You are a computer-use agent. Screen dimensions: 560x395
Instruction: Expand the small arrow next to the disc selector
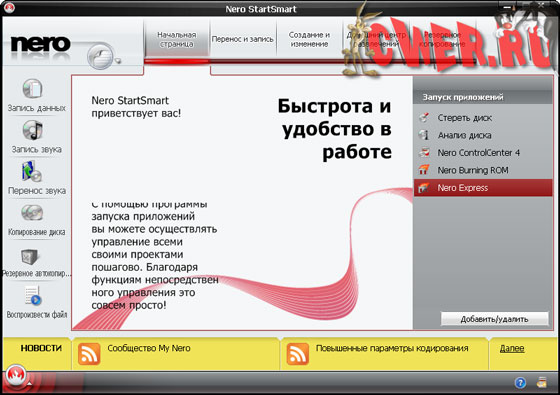118,60
